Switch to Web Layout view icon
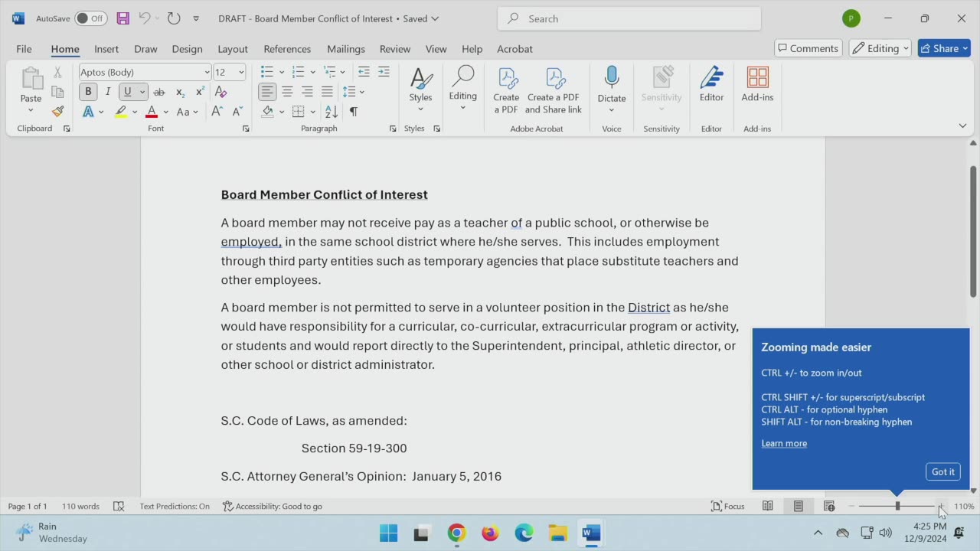Screen dimensions: 980x551 (x=828, y=506)
